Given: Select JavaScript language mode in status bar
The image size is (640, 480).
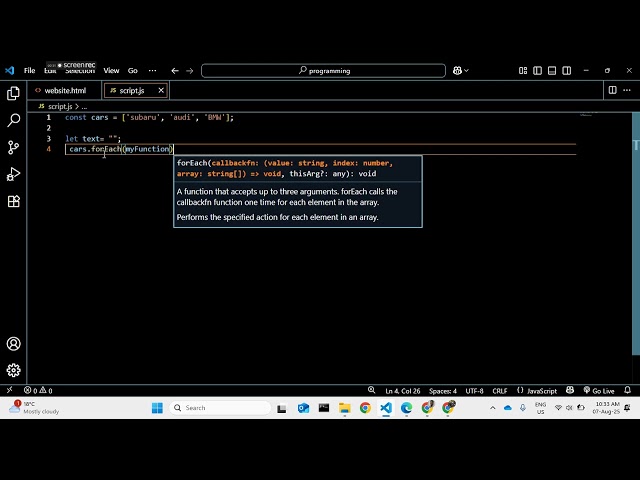Looking at the screenshot, I should point(541,391).
